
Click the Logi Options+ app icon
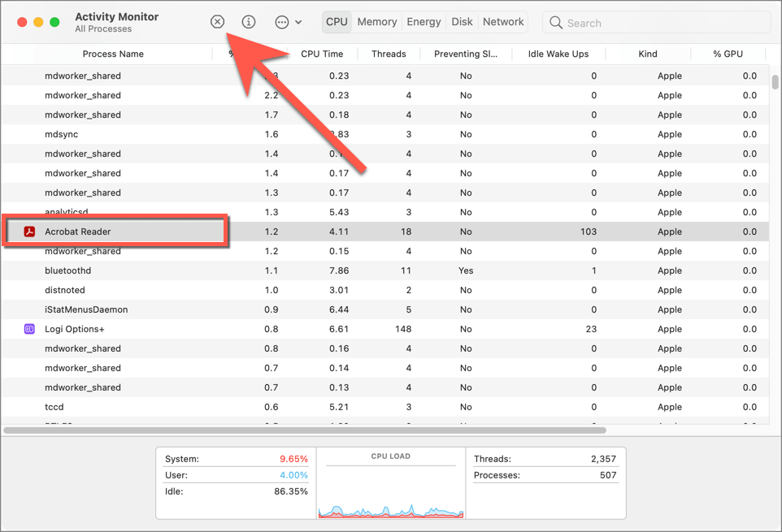coord(29,329)
